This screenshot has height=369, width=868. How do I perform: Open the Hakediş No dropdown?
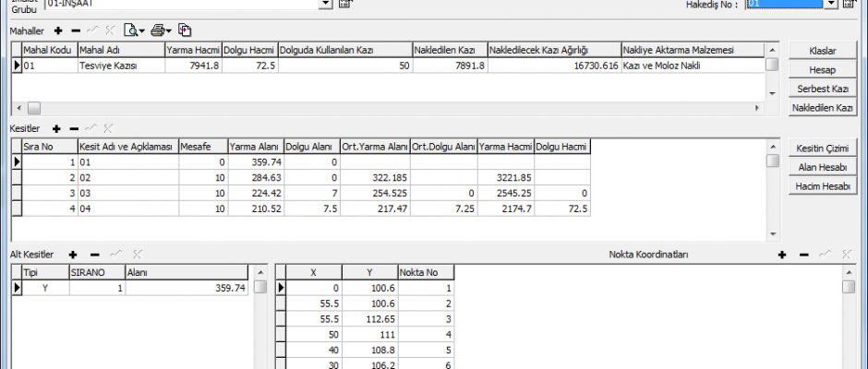pos(832,5)
